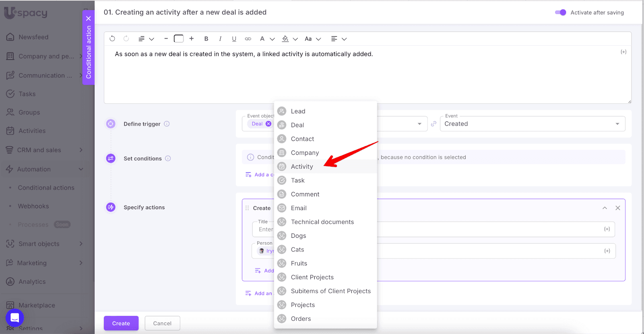Toggle Activate after saving switch

coord(560,12)
